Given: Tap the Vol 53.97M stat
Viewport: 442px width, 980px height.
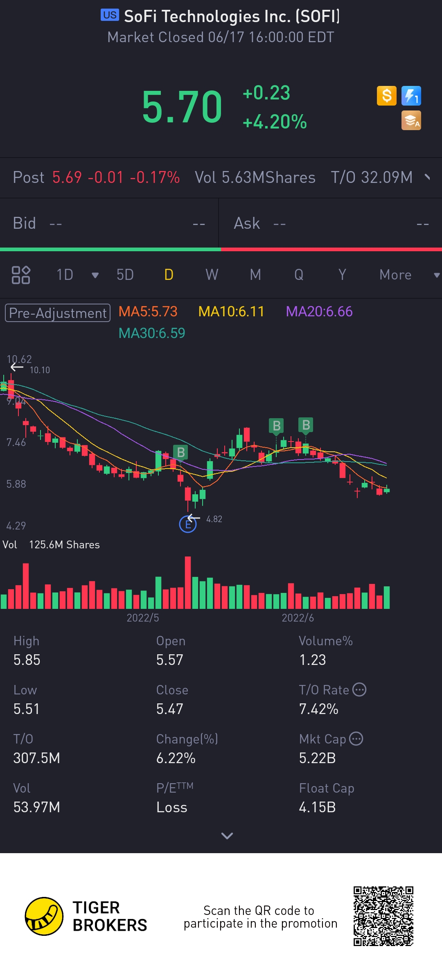Looking at the screenshot, I should [x=37, y=798].
